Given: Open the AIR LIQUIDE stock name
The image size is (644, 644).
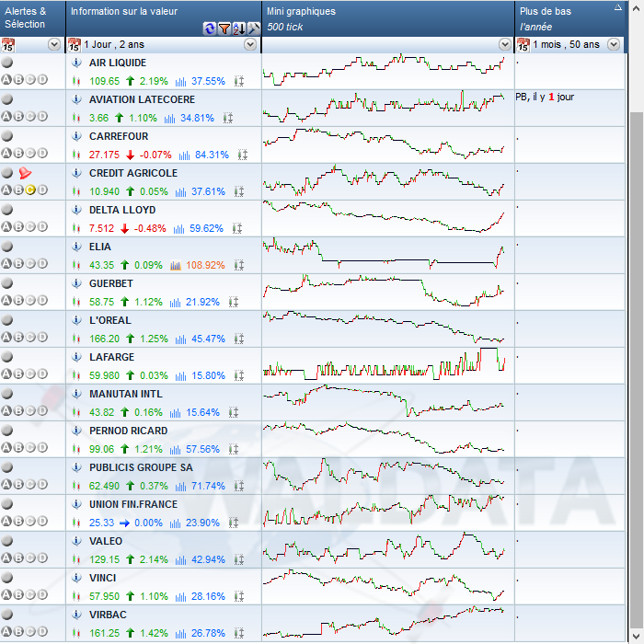Looking at the screenshot, I should 118,63.
